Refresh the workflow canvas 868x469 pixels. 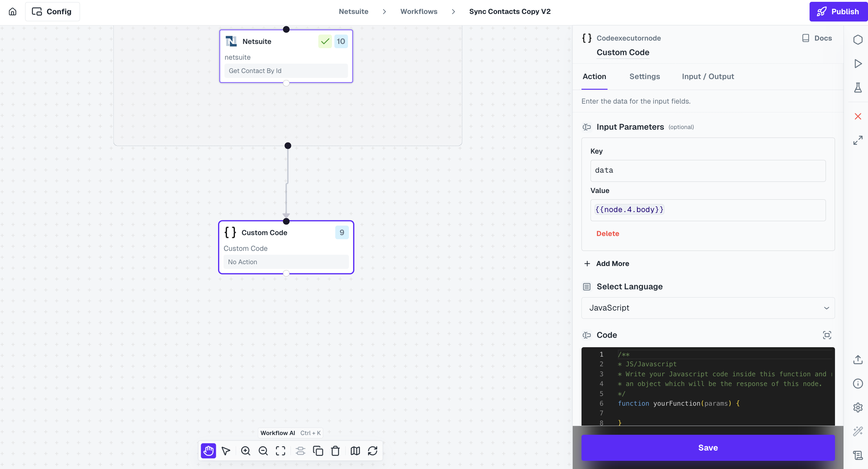[373, 451]
